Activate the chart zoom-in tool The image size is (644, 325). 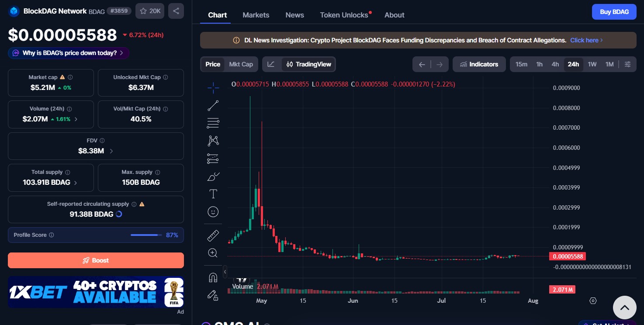pos(213,253)
